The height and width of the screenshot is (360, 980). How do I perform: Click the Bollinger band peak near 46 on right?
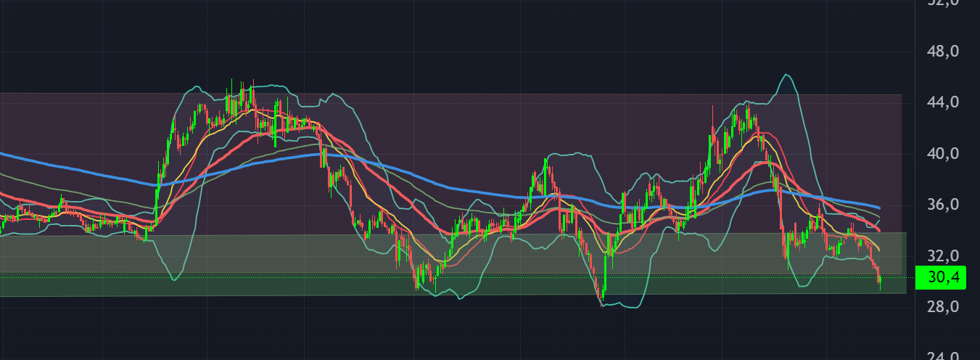(785, 75)
